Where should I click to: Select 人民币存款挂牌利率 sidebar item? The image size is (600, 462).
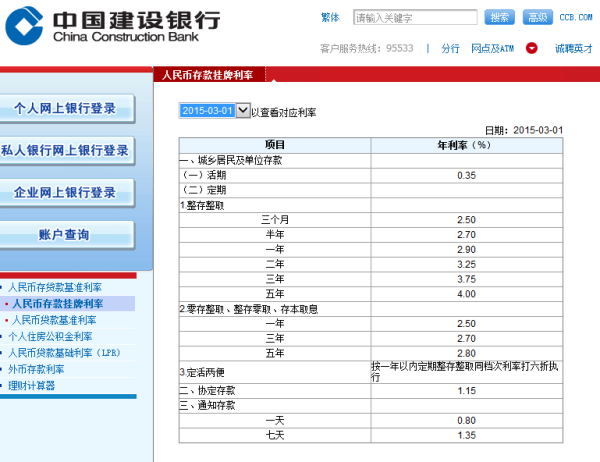[x=58, y=303]
